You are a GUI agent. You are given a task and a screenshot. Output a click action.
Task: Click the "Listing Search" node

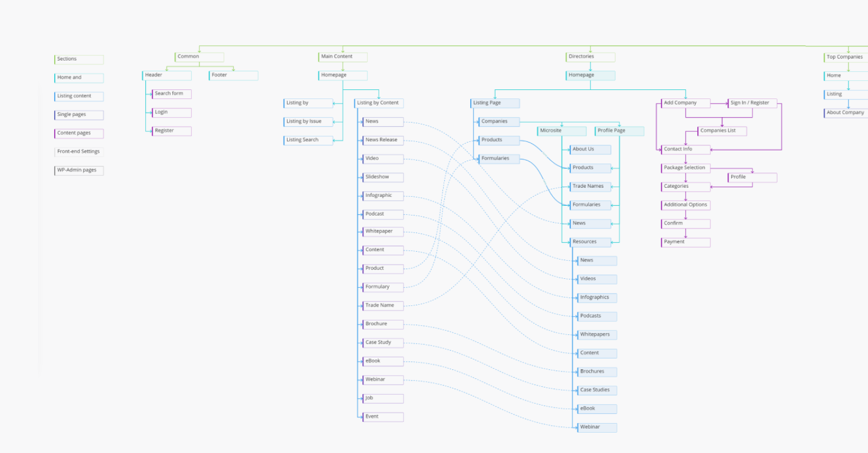tap(309, 140)
